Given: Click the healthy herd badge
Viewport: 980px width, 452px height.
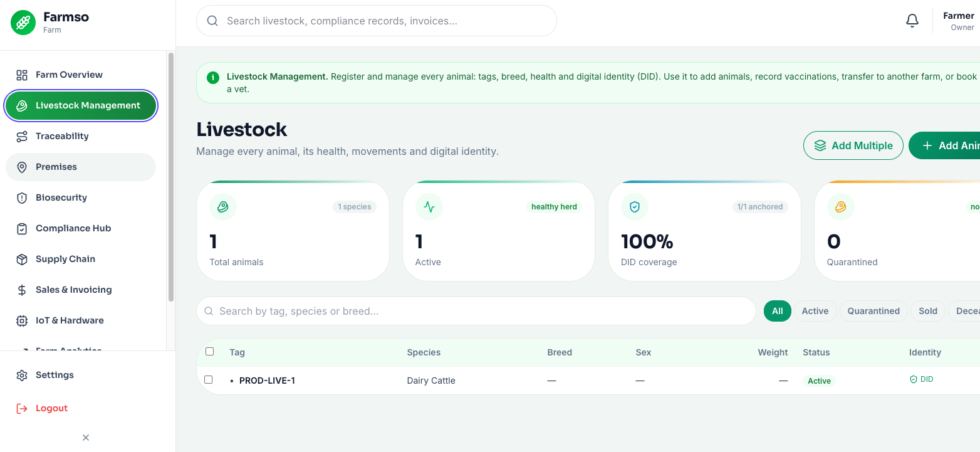Looking at the screenshot, I should (x=554, y=207).
